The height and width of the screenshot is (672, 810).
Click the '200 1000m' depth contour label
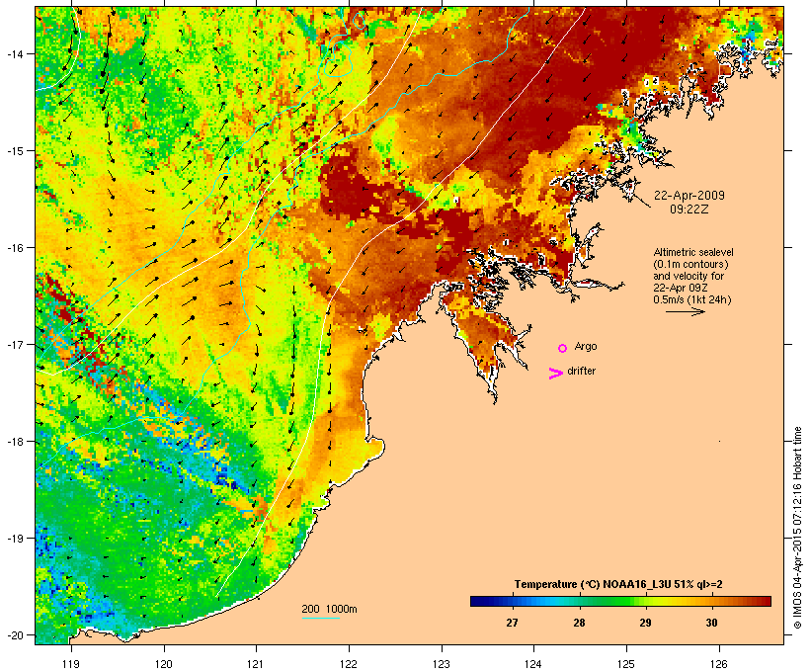pos(329,609)
